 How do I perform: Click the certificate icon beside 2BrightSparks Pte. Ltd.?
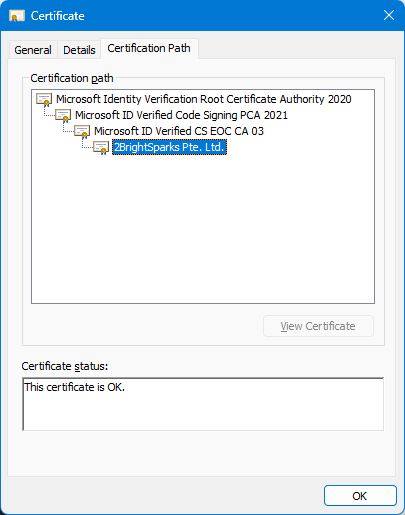pos(101,148)
